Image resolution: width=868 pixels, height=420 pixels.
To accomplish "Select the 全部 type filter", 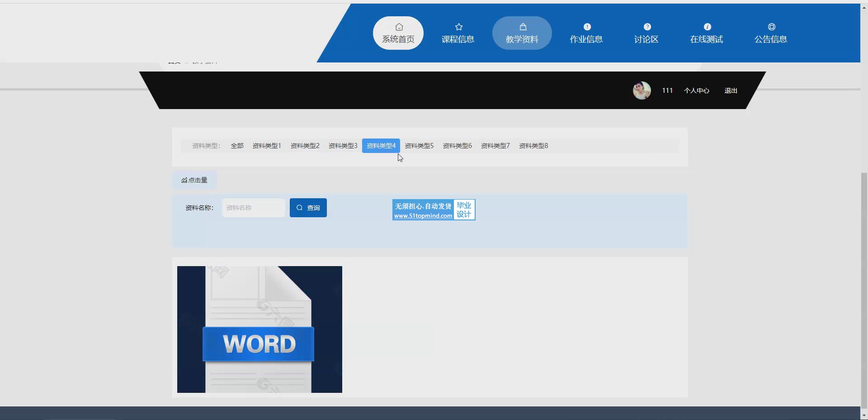I will [237, 146].
